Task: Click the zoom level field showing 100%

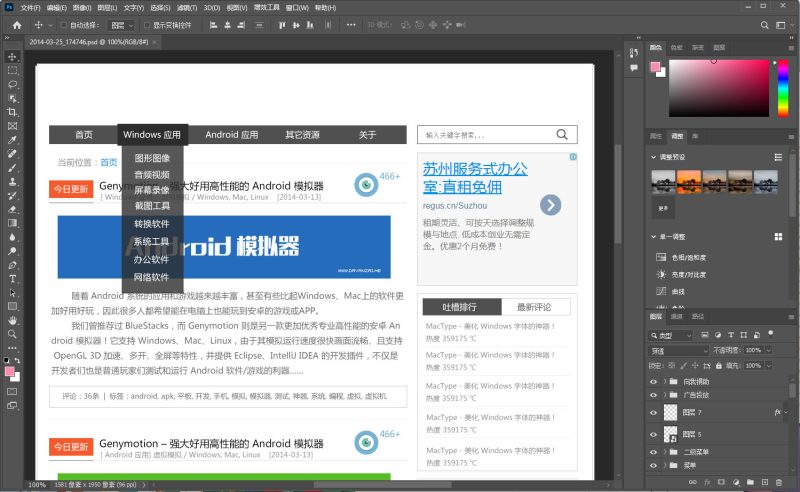Action: tap(37, 485)
